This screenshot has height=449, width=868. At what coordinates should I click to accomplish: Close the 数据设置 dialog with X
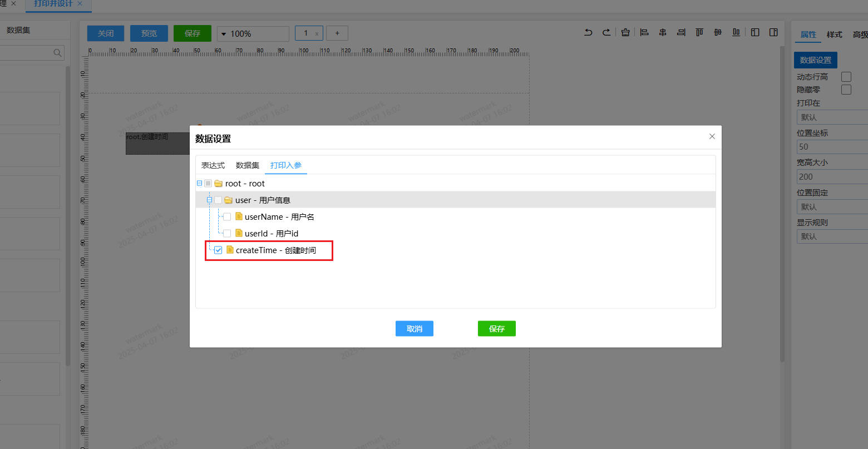point(712,136)
